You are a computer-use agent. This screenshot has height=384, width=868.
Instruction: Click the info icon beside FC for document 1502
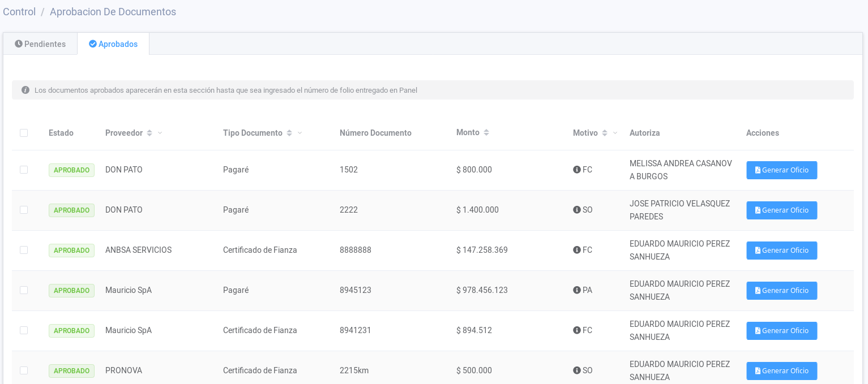tap(576, 170)
